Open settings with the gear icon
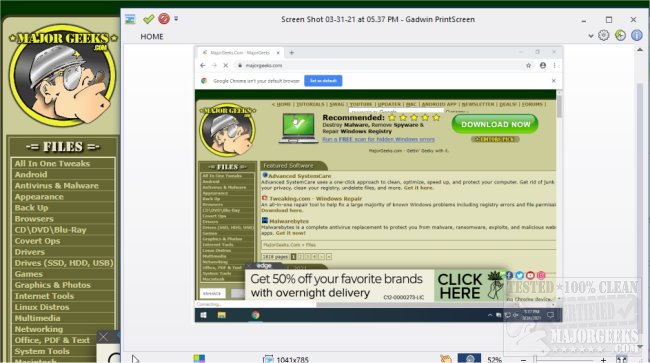The height and width of the screenshot is (363, 650). (x=604, y=36)
